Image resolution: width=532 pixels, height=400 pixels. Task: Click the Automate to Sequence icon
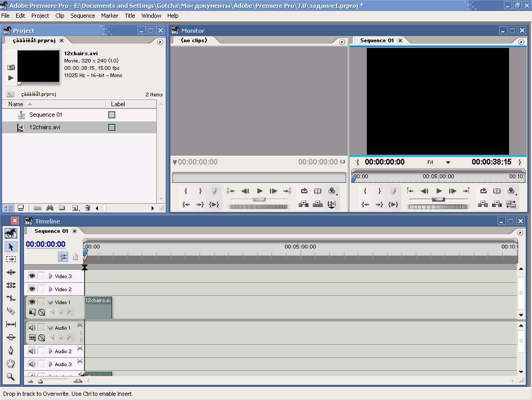[x=38, y=208]
